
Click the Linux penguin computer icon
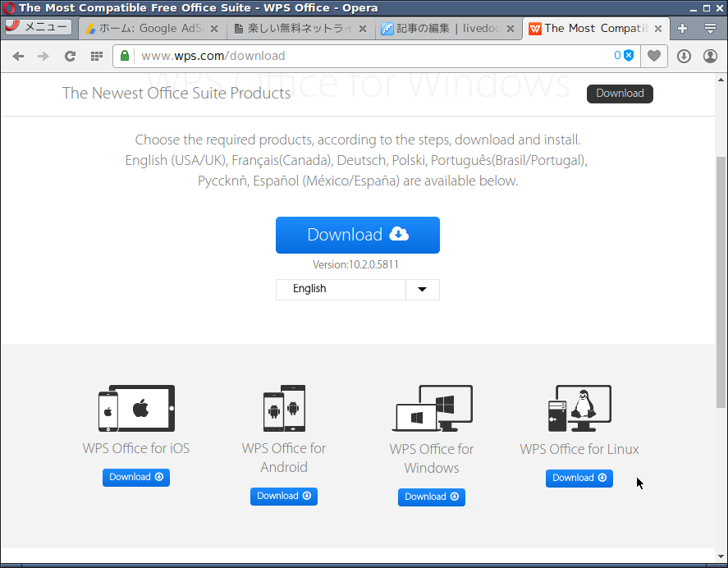(579, 408)
